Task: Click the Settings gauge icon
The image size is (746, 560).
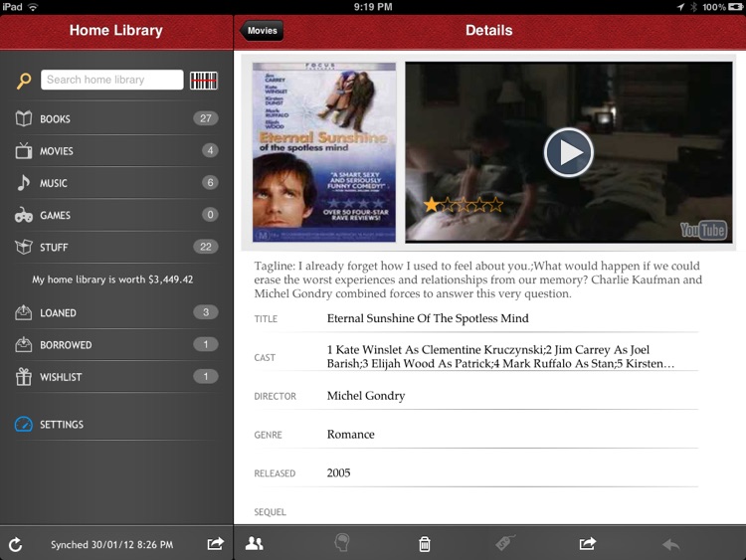Action: tap(23, 424)
